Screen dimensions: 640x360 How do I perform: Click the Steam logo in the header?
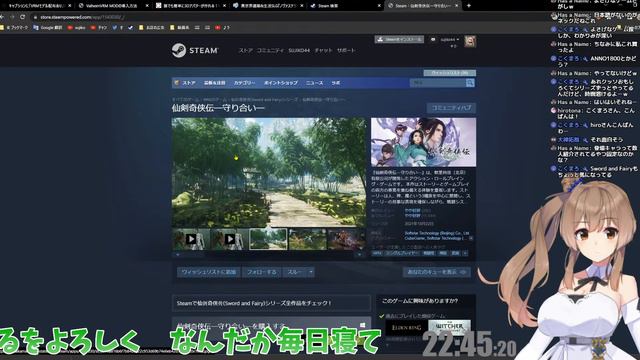pos(195,50)
